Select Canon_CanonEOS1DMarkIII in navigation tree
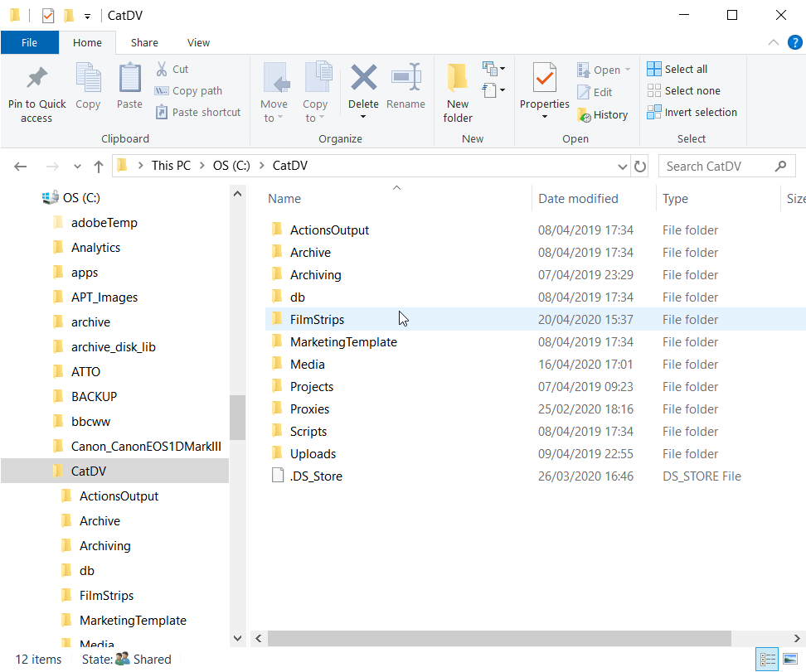 [146, 447]
